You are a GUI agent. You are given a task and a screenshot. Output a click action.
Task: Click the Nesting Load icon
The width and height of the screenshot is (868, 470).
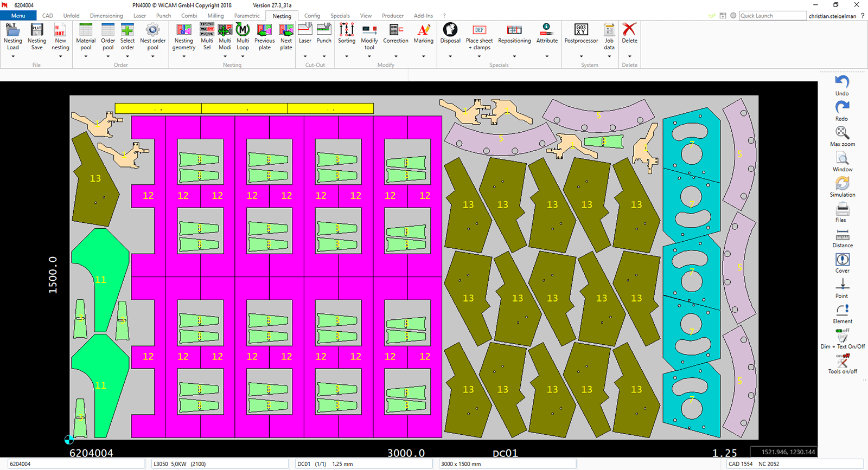[12, 31]
